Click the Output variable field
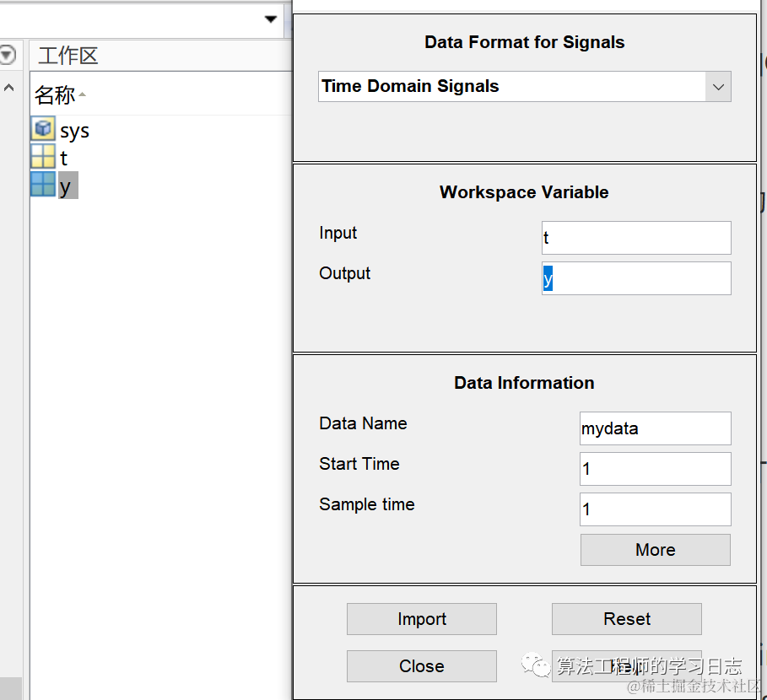767x700 pixels. pos(636,278)
